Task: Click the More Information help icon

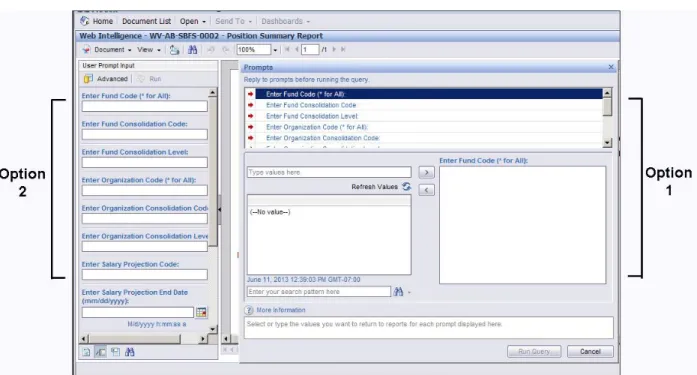Action: click(249, 310)
